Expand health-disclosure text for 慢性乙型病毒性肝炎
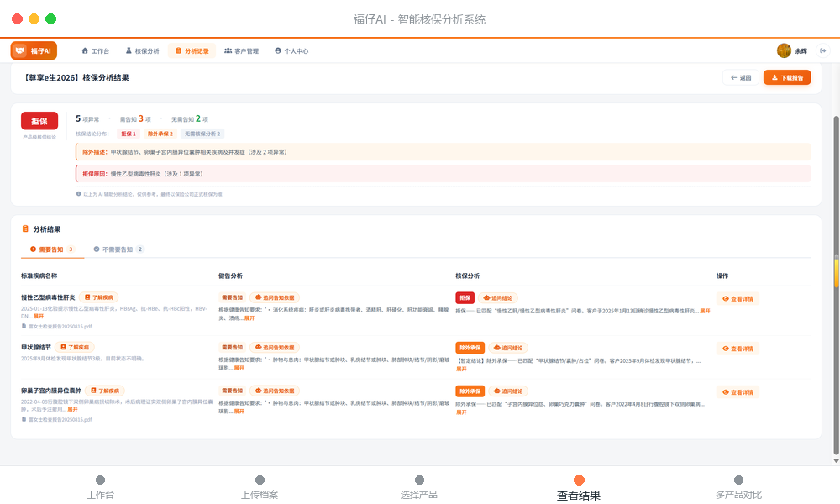This screenshot has width=840, height=504. click(x=249, y=318)
